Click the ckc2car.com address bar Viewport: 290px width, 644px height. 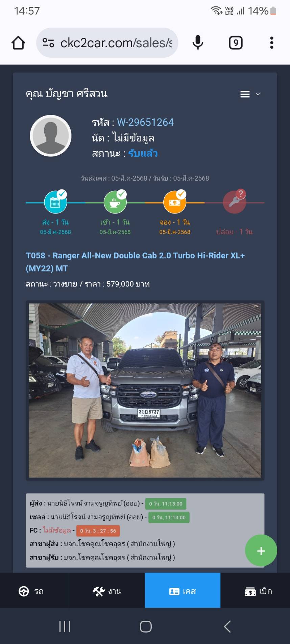107,43
